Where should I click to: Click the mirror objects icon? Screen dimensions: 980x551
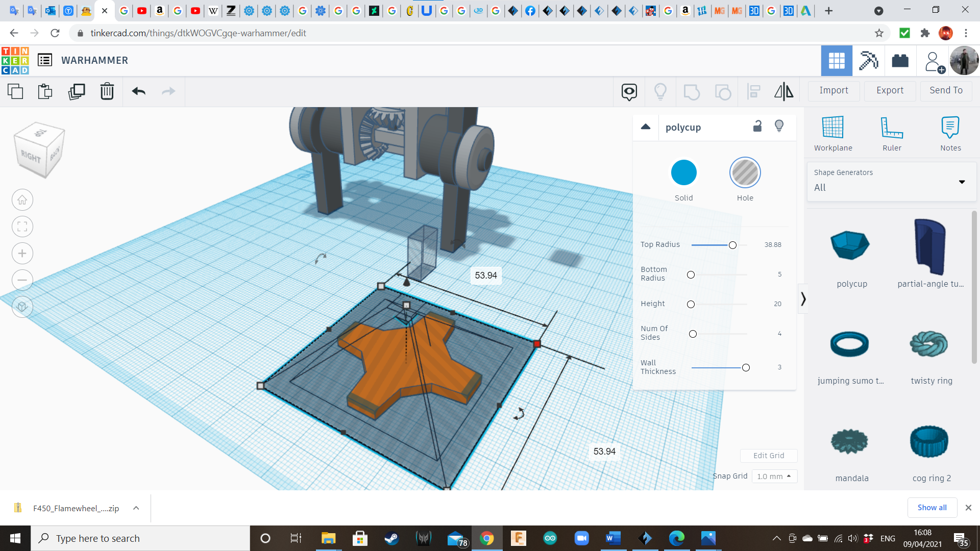tap(783, 90)
